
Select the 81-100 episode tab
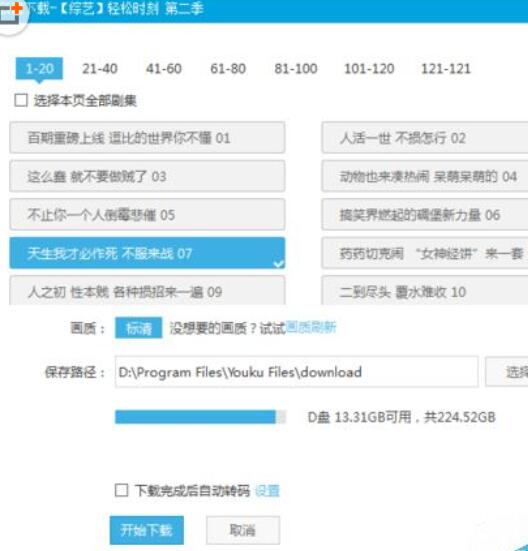tap(296, 69)
